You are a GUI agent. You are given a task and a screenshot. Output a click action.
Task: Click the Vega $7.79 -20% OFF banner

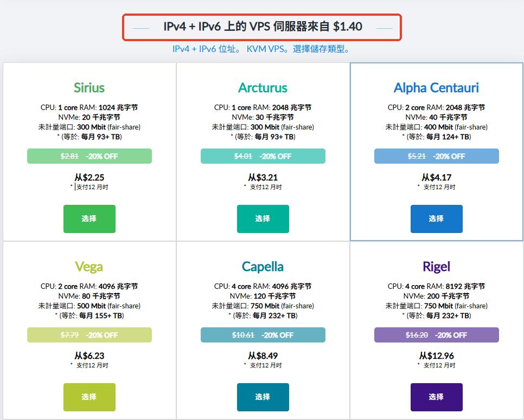(89, 335)
